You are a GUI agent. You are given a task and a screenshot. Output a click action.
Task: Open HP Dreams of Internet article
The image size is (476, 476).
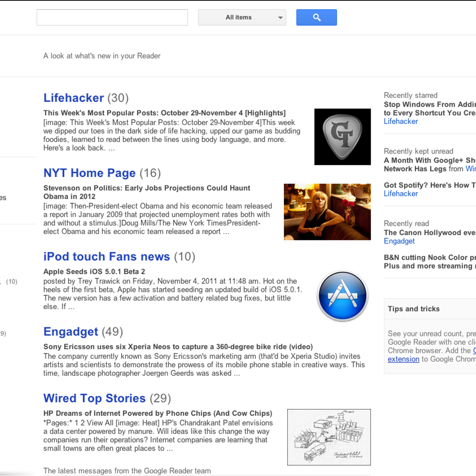(x=157, y=413)
